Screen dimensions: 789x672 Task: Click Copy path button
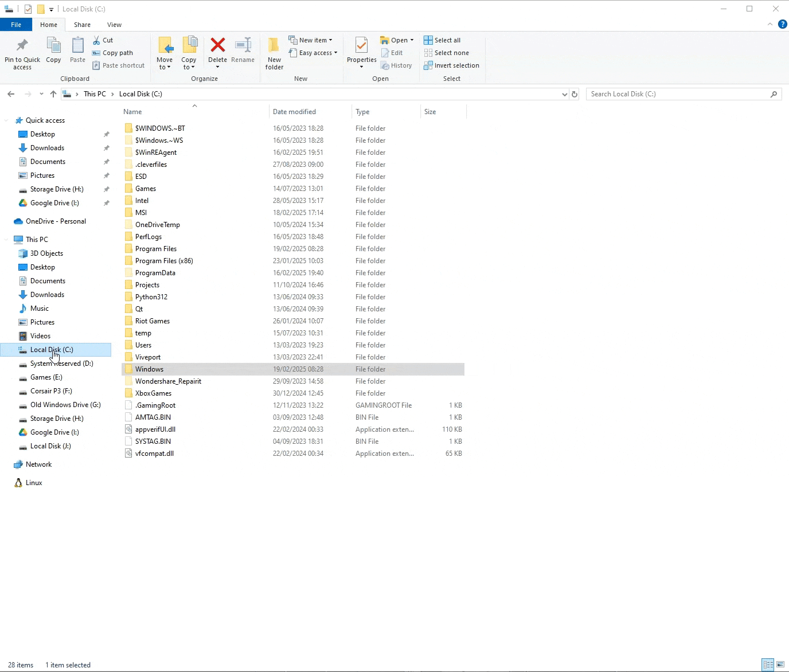tap(112, 53)
